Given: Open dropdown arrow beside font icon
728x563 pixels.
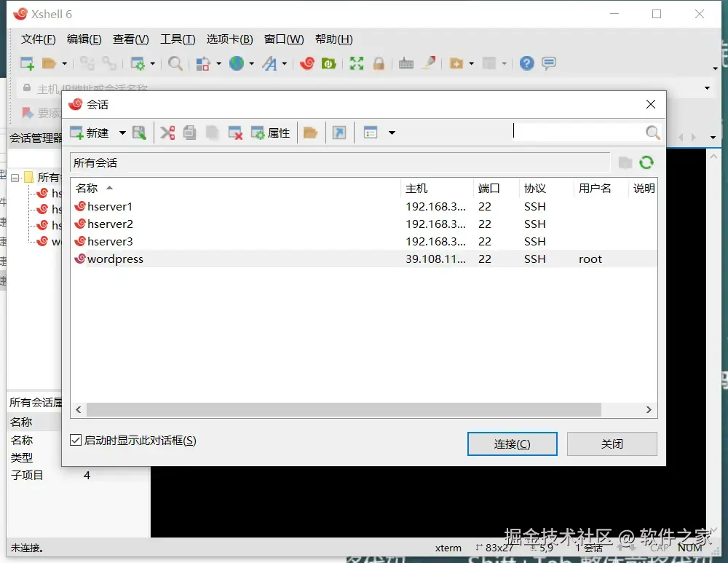Looking at the screenshot, I should pyautogui.click(x=285, y=63).
